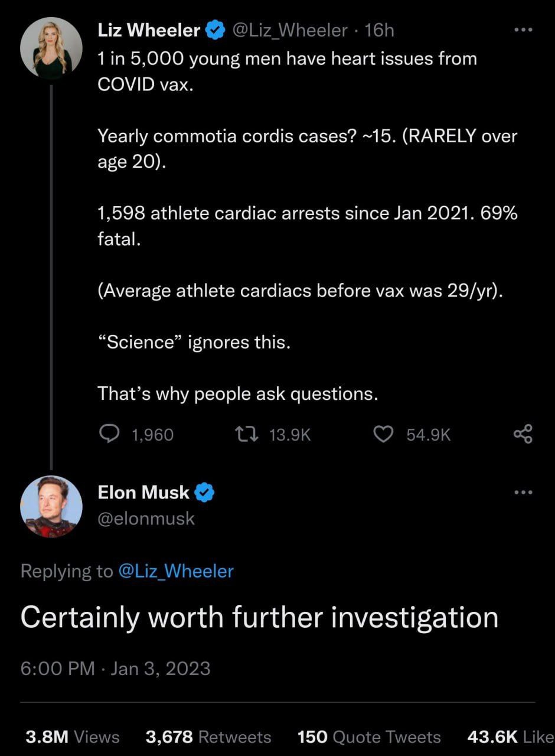The image size is (555, 756).
Task: View the 150 Quote Tweets list
Action: [369, 737]
